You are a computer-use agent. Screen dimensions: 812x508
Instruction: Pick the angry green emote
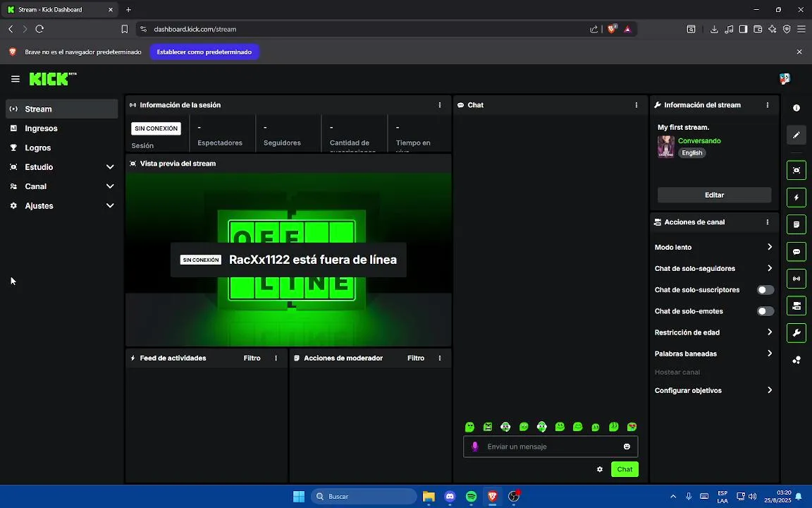(x=488, y=427)
